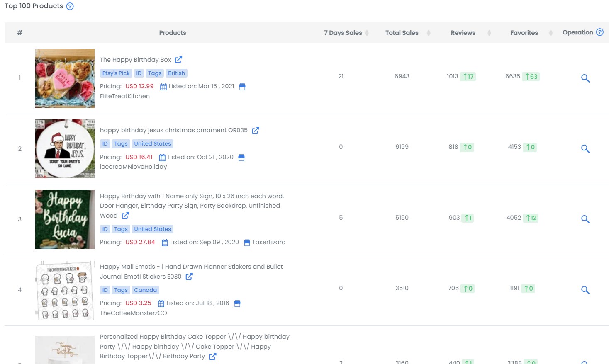This screenshot has height=364, width=609.
Task: Open the planner stickers sheet thumbnail
Action: [65, 290]
